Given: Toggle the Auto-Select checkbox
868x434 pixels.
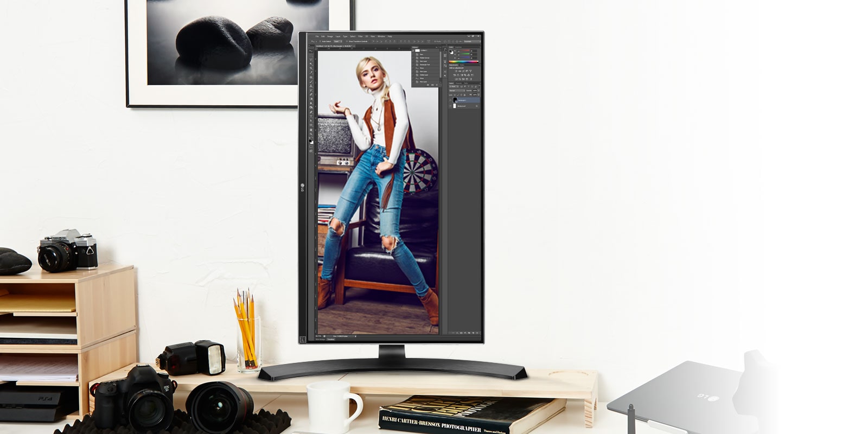Looking at the screenshot, I should [321, 41].
